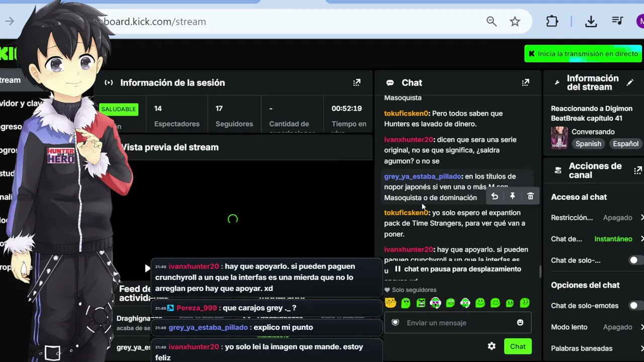Click Inicia la transmisión en directo button
This screenshot has width=644, height=362.
[x=583, y=54]
